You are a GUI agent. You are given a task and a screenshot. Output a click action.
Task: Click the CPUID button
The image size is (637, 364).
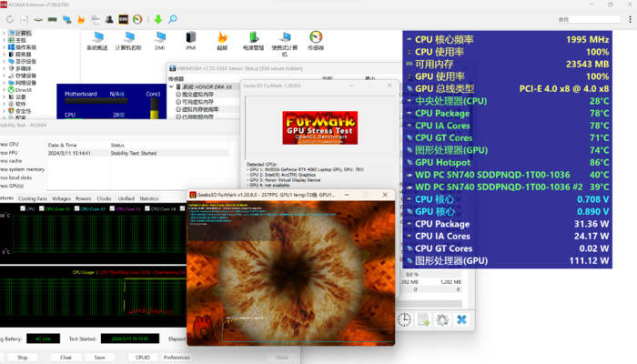click(143, 358)
